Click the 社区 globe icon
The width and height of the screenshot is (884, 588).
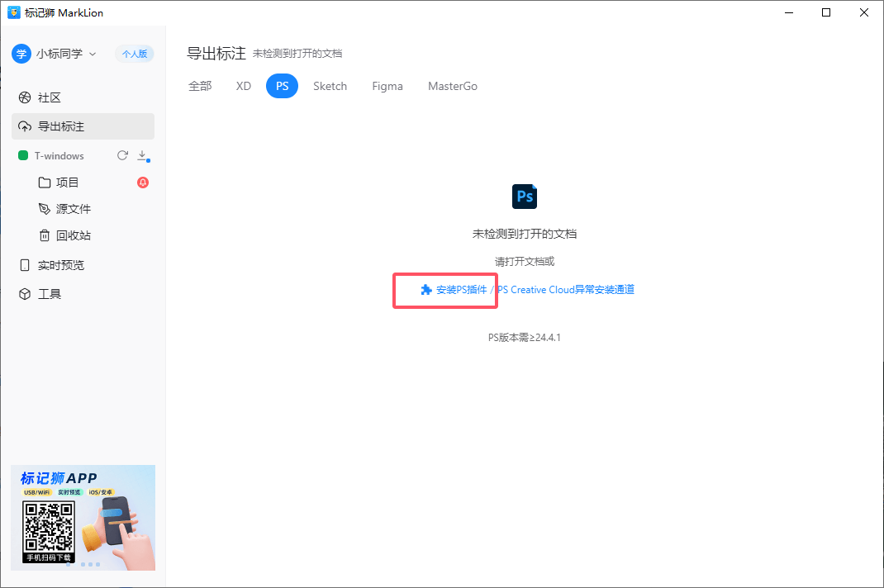click(25, 97)
